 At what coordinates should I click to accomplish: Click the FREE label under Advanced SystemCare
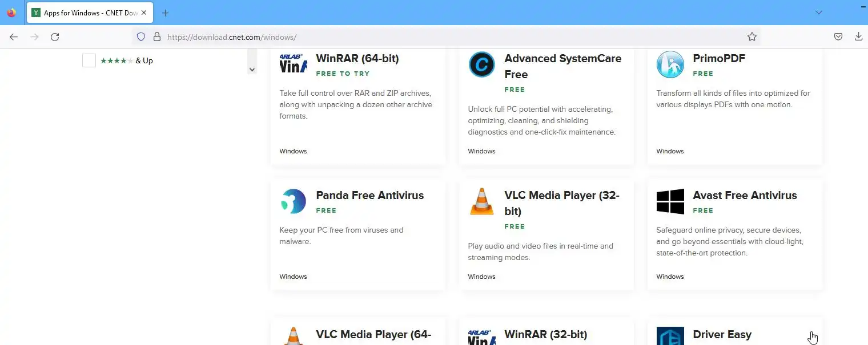pyautogui.click(x=515, y=90)
